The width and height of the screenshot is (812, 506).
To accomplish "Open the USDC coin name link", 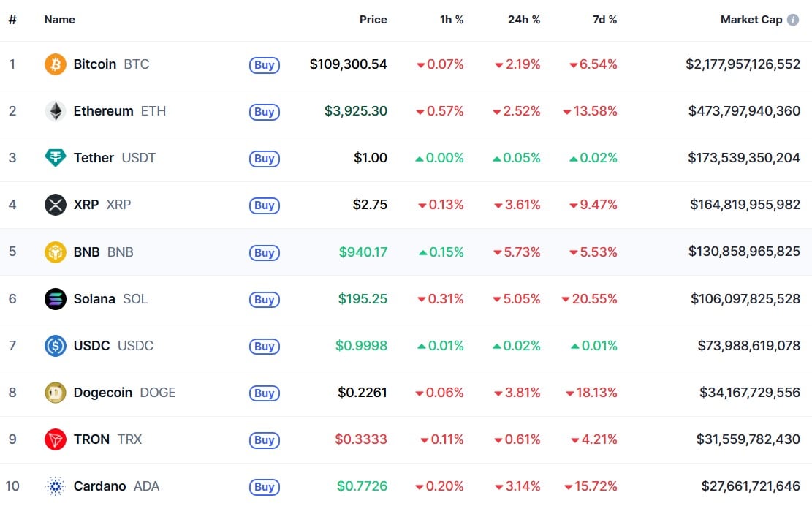I will click(92, 346).
